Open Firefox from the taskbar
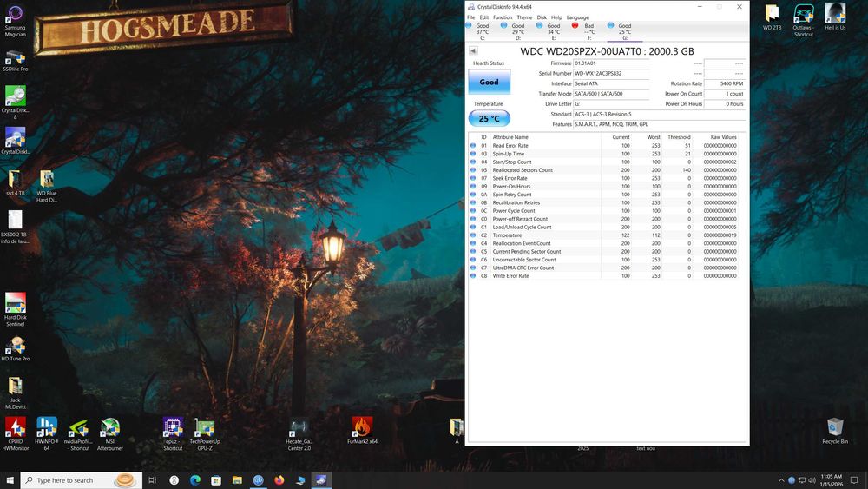This screenshot has height=489, width=868. (279, 480)
